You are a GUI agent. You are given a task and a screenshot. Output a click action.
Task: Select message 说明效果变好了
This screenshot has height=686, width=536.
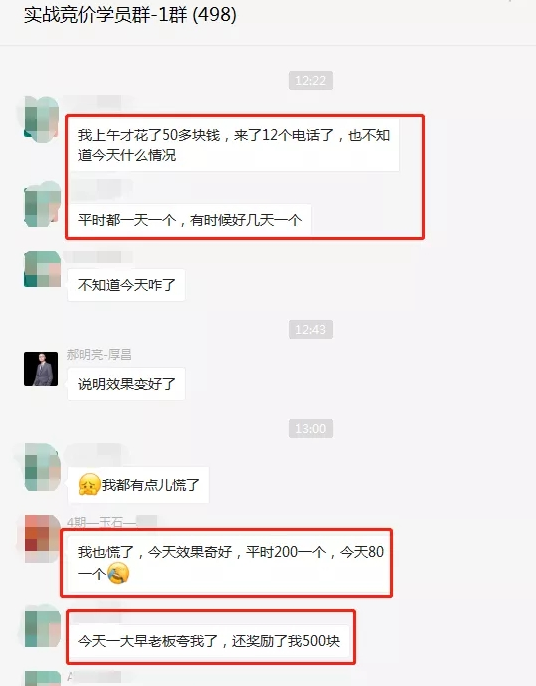(126, 384)
